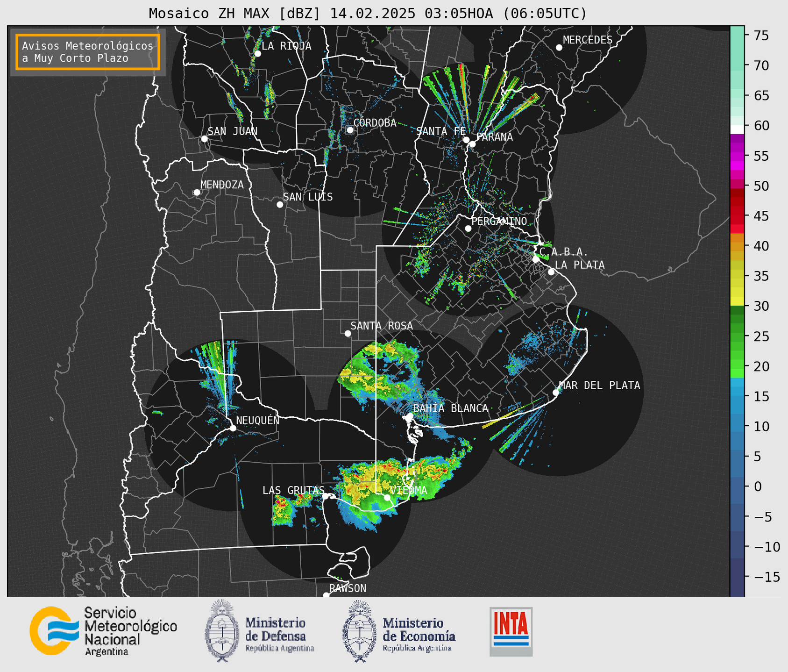Click the MAR DEL PLATA label text

point(599,386)
